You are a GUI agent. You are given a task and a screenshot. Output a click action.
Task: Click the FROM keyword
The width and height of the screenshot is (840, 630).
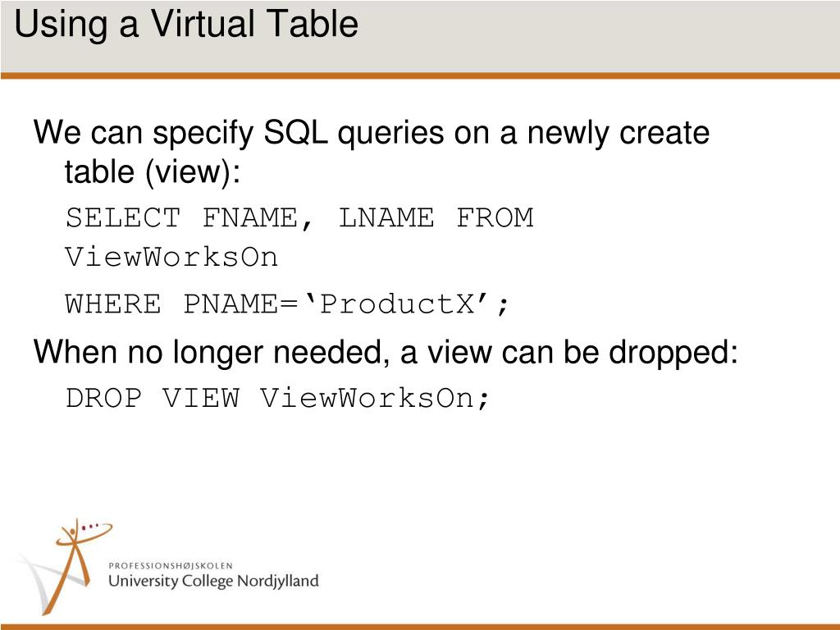[x=495, y=218]
